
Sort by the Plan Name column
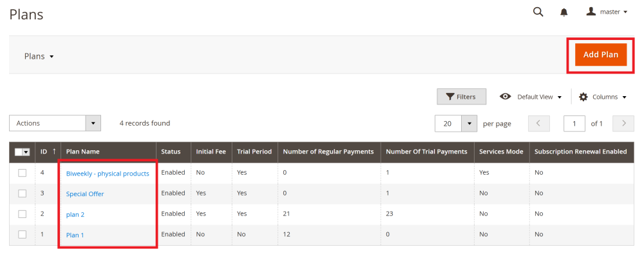coord(108,152)
